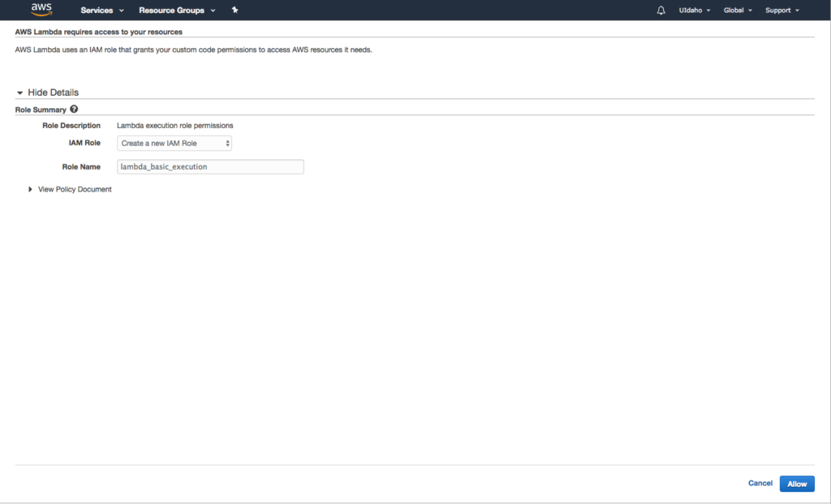Viewport: 831px width, 504px height.
Task: Click the 'Lambda execution role permissions' text
Action: pyautogui.click(x=175, y=126)
